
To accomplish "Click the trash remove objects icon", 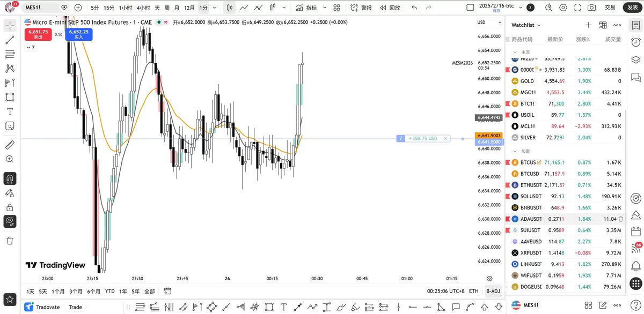I will 10,241.
